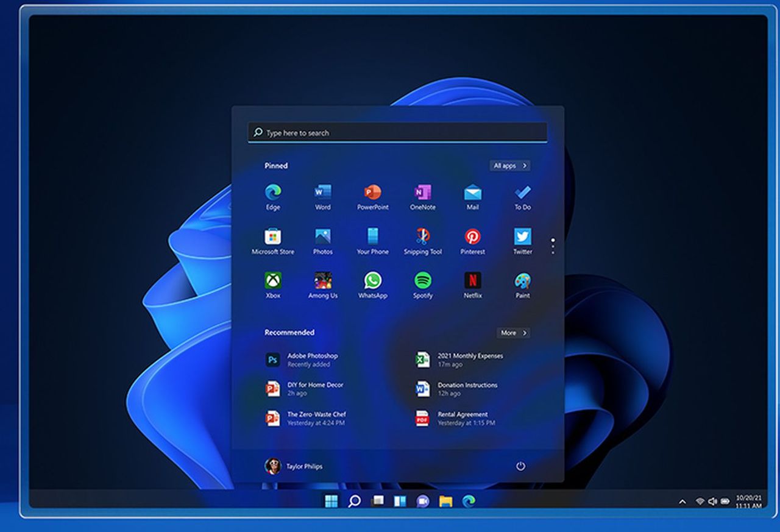The width and height of the screenshot is (780, 532).
Task: Launch Your Phone app
Action: [x=373, y=242]
